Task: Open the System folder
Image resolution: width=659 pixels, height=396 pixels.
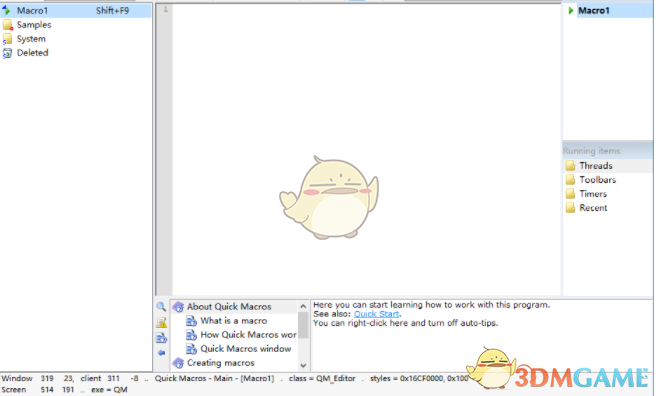Action: (x=31, y=39)
